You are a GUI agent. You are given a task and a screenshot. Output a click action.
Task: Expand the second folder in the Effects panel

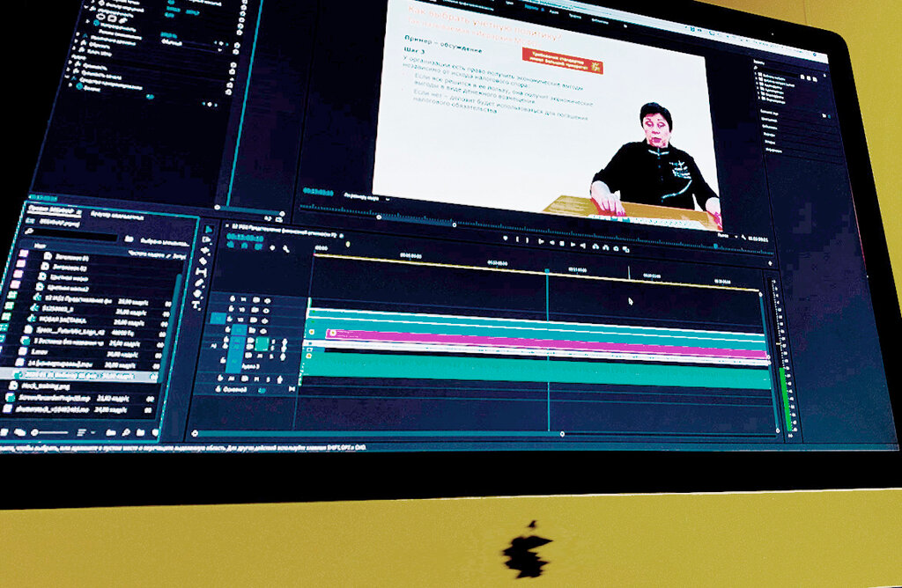pos(757,78)
